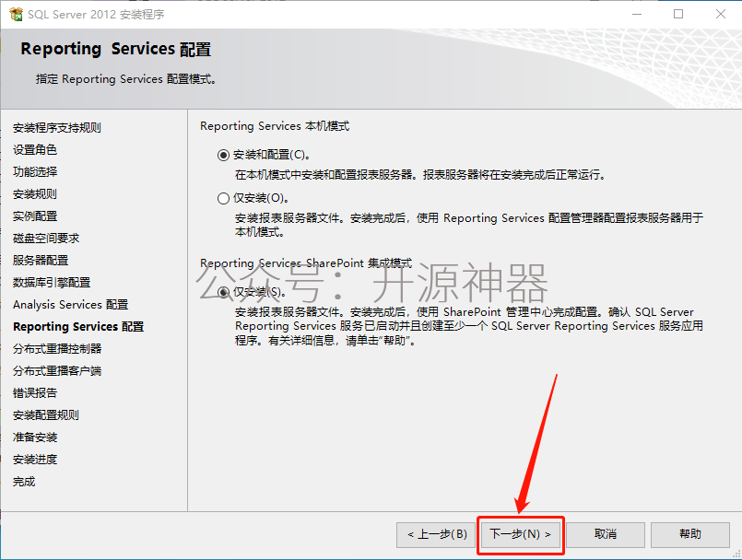Screen dimensions: 742x560
Task: Click the 安装程序支持规则 step
Action: [57, 128]
